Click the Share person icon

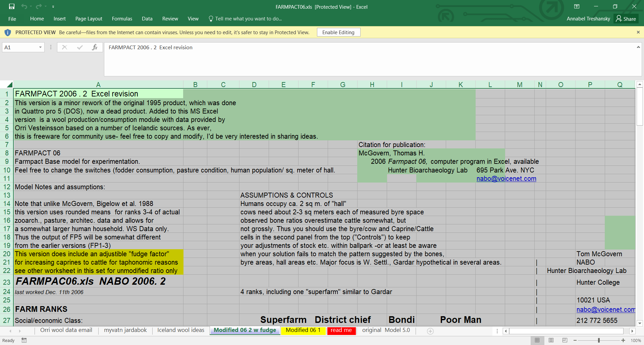click(x=619, y=18)
